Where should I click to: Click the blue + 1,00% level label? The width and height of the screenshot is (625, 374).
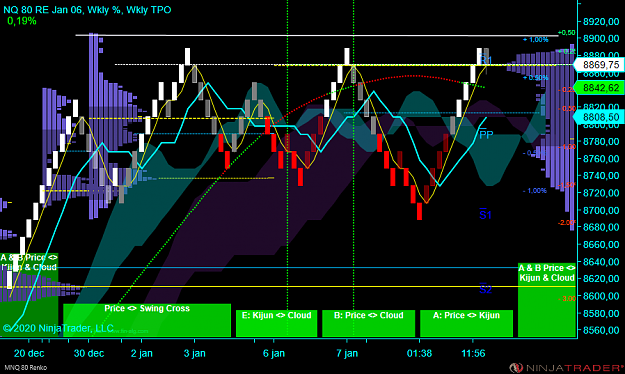(536, 39)
